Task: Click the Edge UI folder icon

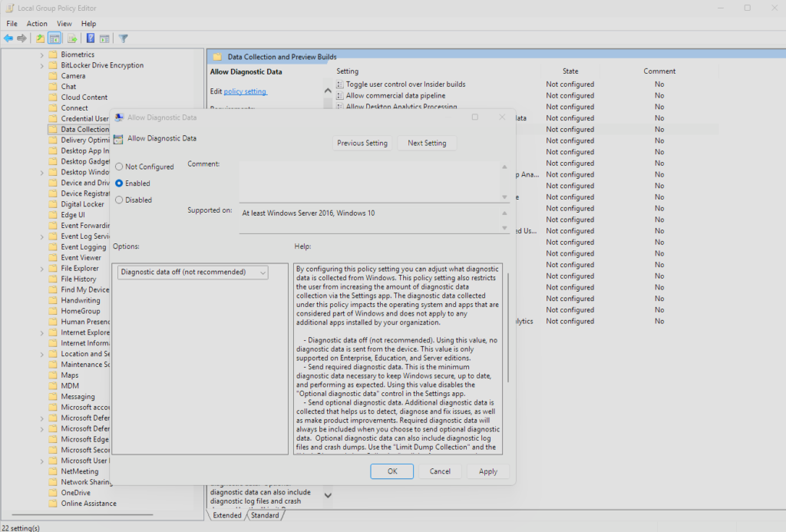Action: tap(53, 215)
